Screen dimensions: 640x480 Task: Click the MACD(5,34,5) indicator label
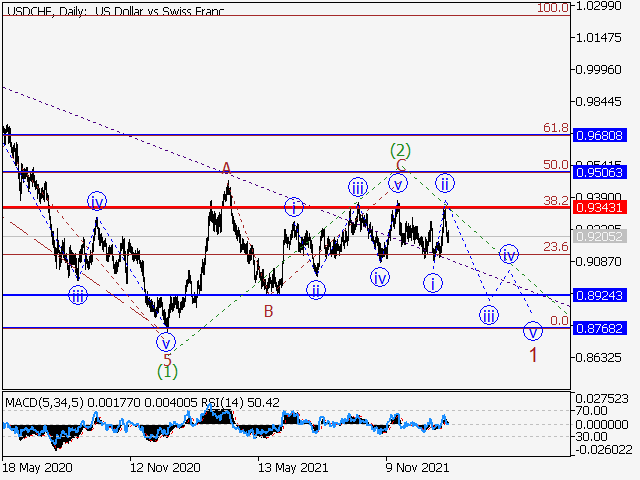44,403
